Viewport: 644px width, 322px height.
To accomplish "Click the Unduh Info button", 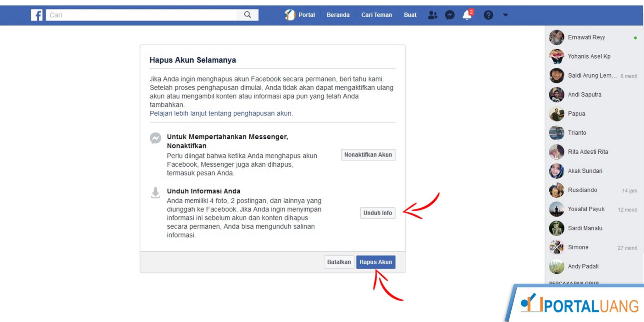I will [x=378, y=213].
